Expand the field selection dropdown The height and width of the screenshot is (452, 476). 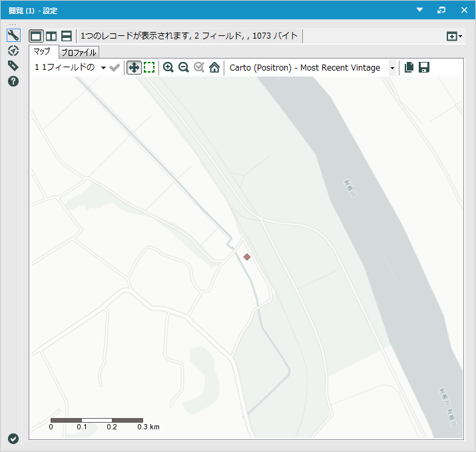pos(104,68)
